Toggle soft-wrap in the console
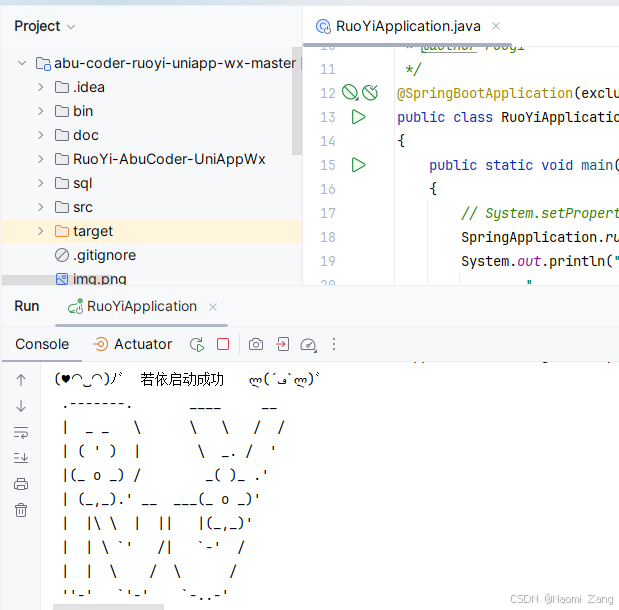The width and height of the screenshot is (619, 610). click(x=21, y=432)
